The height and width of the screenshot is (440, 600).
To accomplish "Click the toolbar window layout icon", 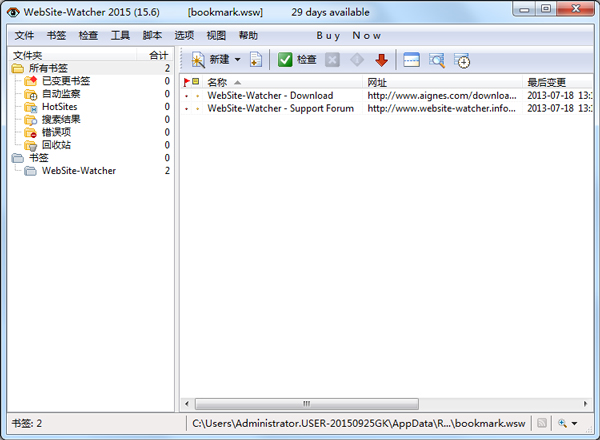I will 411,60.
